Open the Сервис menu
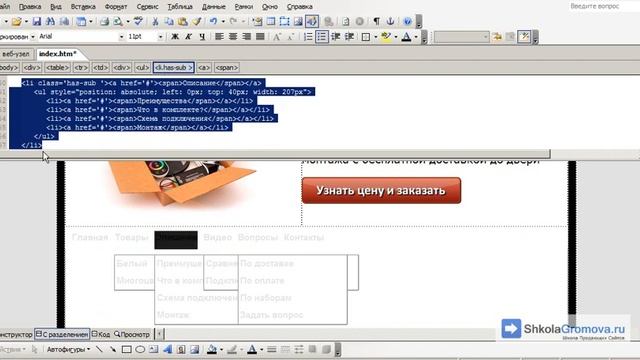The image size is (640, 360). click(147, 7)
